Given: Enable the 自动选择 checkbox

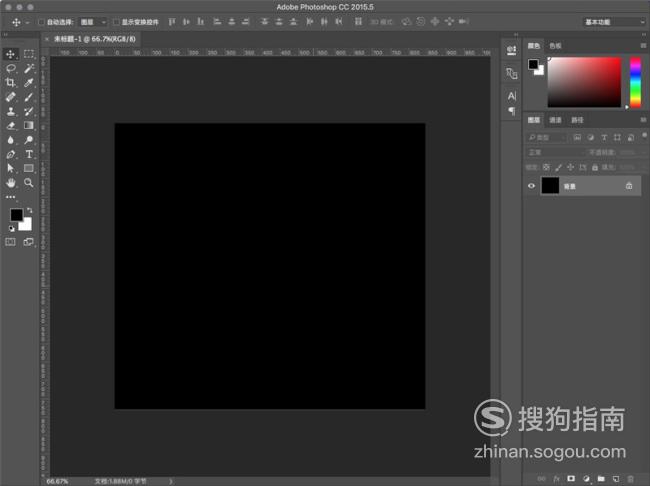Looking at the screenshot, I should (x=41, y=22).
